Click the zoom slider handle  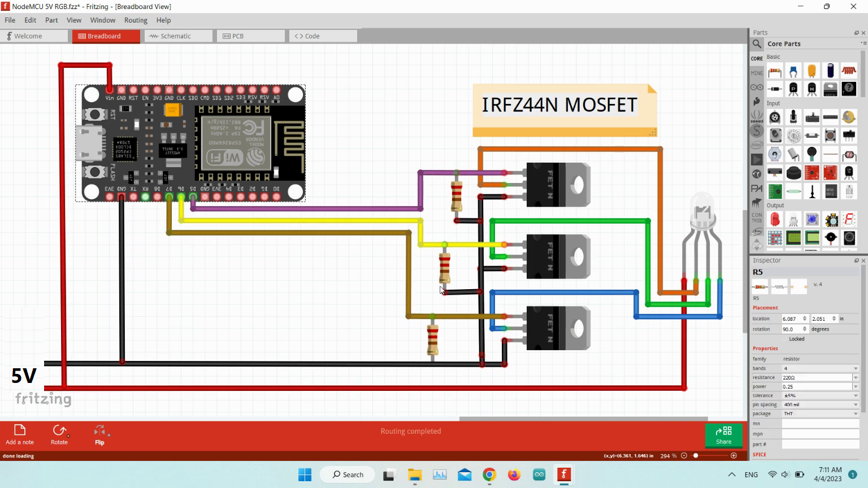tap(696, 456)
